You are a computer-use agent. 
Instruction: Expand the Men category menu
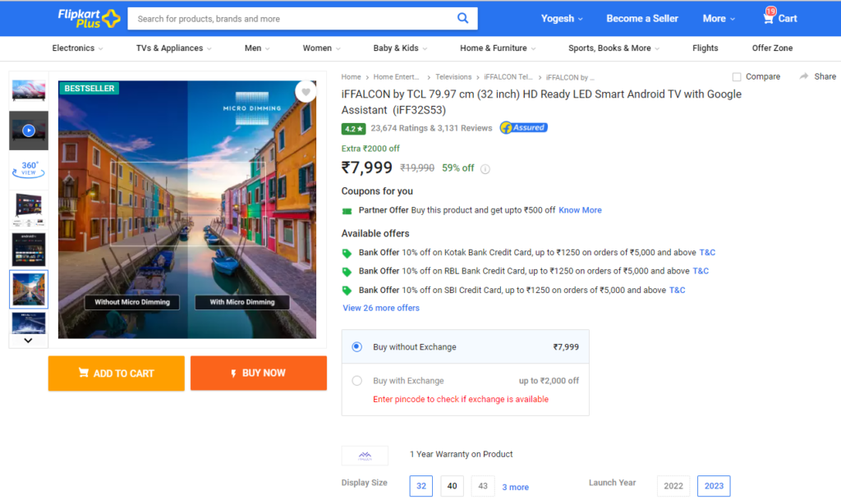[257, 48]
